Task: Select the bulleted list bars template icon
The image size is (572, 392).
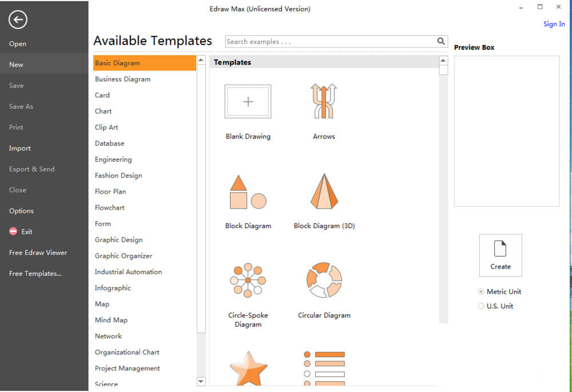Action: [x=324, y=368]
